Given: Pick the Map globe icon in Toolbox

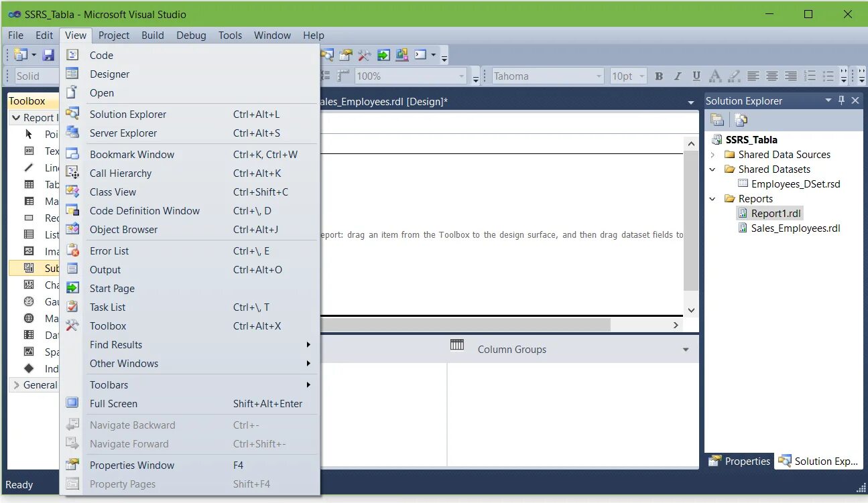Looking at the screenshot, I should coord(29,318).
